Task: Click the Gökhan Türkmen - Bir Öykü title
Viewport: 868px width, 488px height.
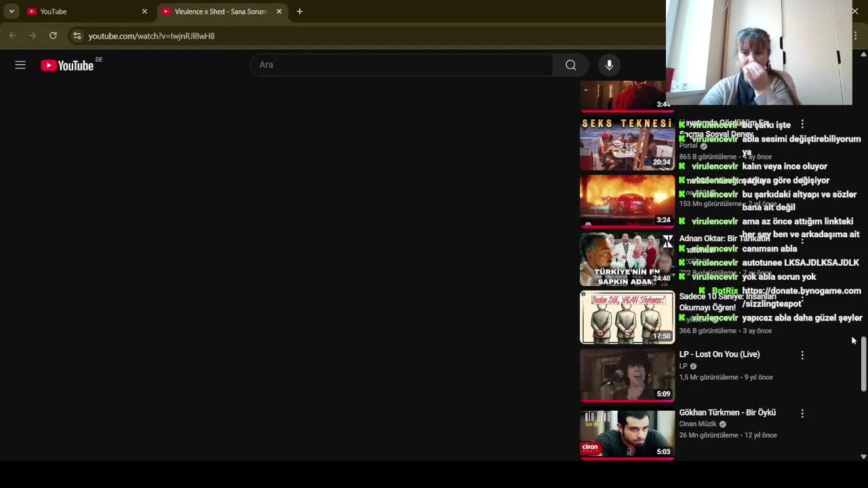Action: coord(728,412)
